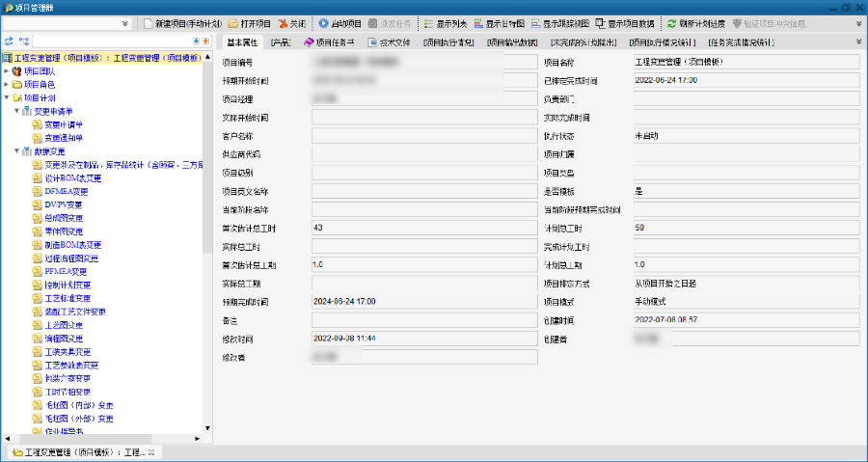Click the 客户名称 input field
Image resolution: width=868 pixels, height=462 pixels.
[x=424, y=136]
